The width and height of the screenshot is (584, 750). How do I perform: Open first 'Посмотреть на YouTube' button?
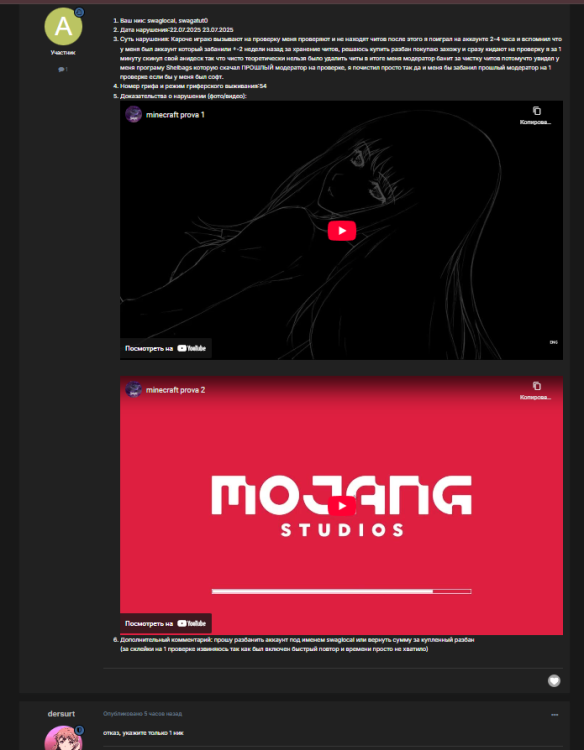pyautogui.click(x=165, y=348)
